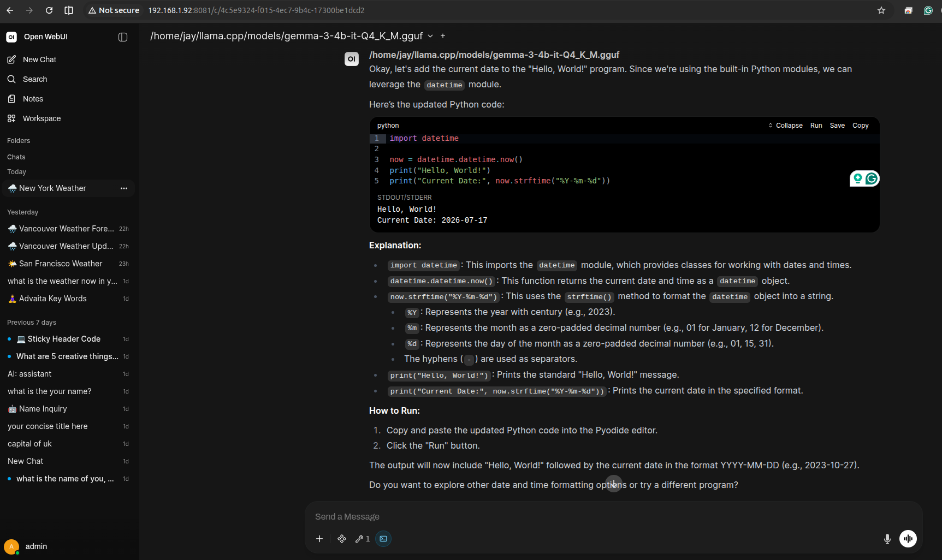Open the Grammarly extension in toolbar
This screenshot has height=560, width=942.
pyautogui.click(x=928, y=10)
